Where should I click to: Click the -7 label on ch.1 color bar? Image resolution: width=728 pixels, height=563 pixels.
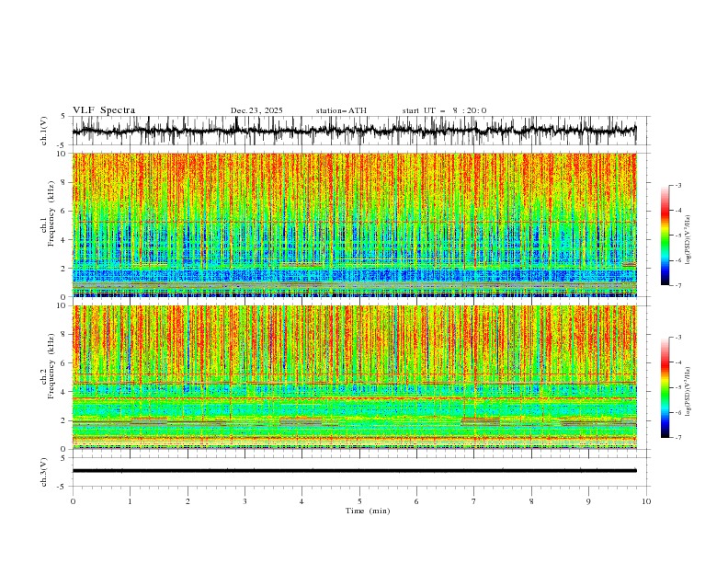tap(678, 285)
